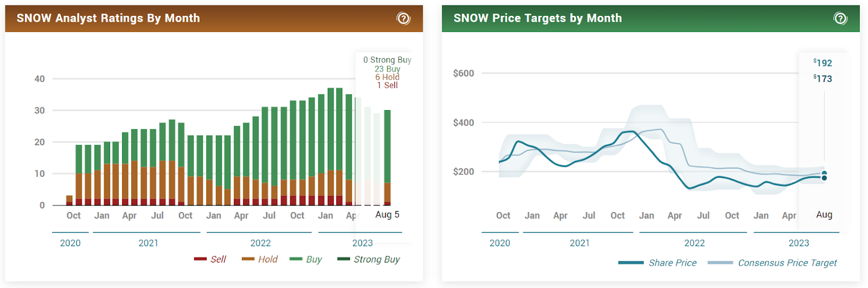Click the Aug 5 date label
This screenshot has height=288, width=868.
(x=387, y=214)
